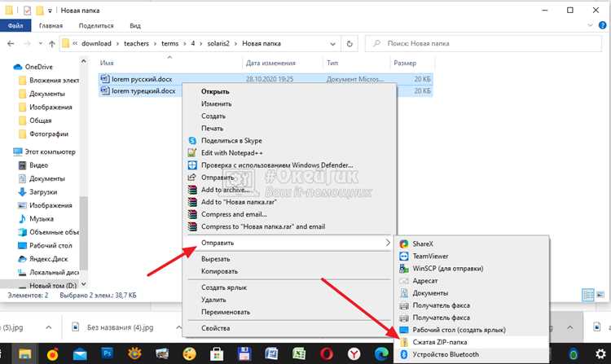Open Microsoft Store from the taskbar

click(217, 353)
